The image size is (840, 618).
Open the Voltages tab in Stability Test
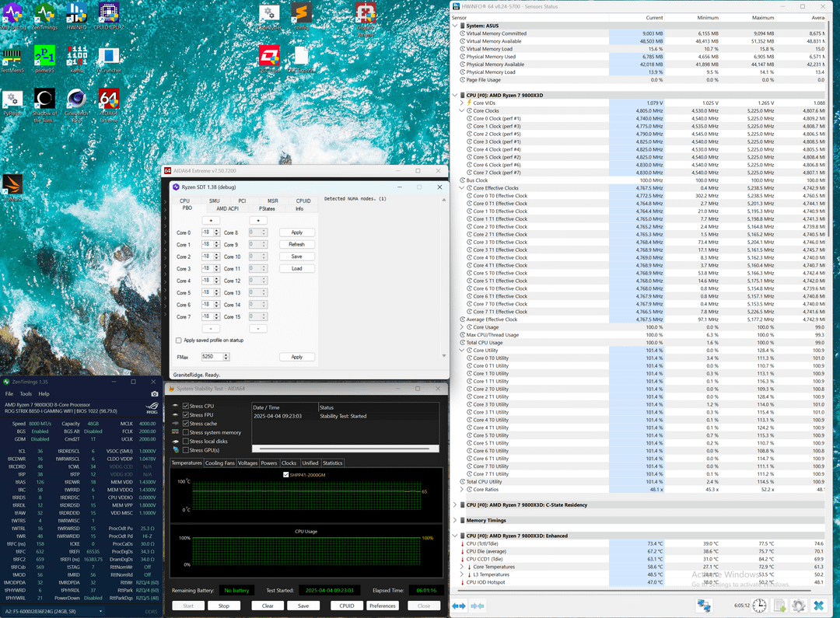click(x=247, y=463)
